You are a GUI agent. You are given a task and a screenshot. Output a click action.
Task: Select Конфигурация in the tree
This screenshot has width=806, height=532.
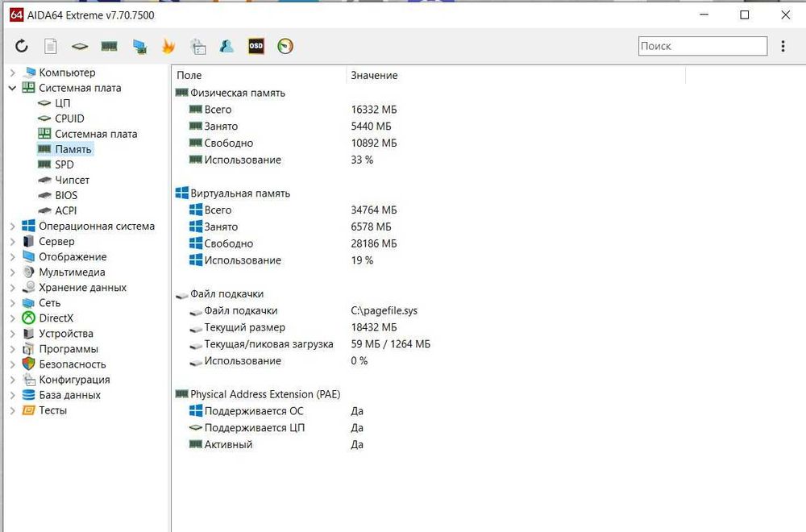(74, 380)
